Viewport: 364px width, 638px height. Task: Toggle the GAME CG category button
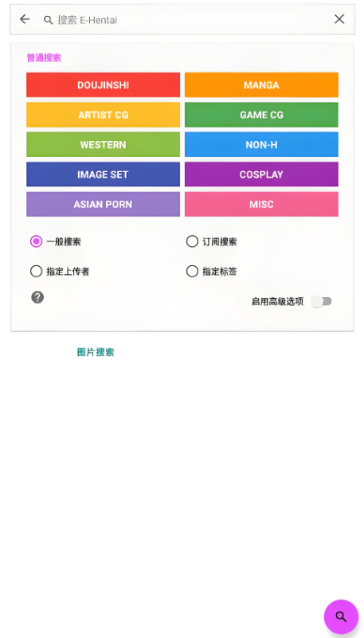(261, 115)
